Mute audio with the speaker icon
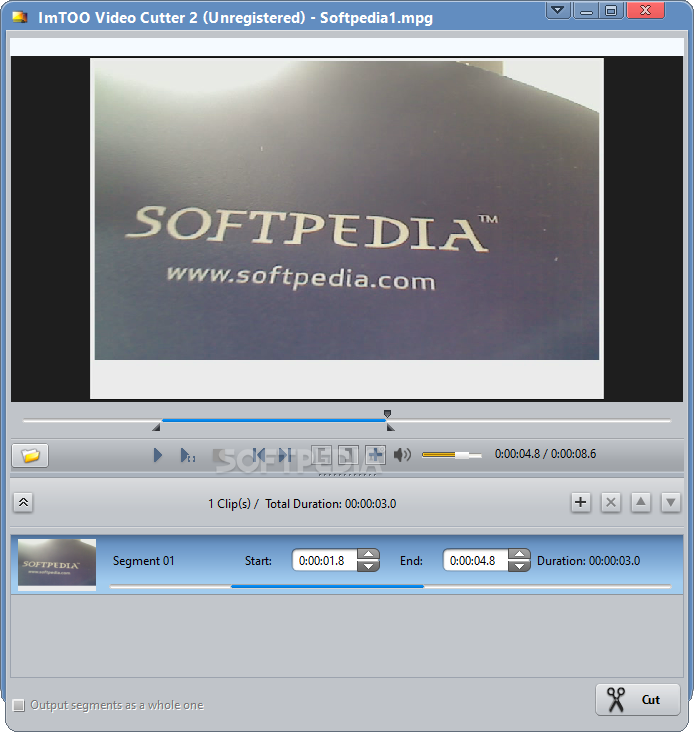The width and height of the screenshot is (694, 732). coord(402,454)
